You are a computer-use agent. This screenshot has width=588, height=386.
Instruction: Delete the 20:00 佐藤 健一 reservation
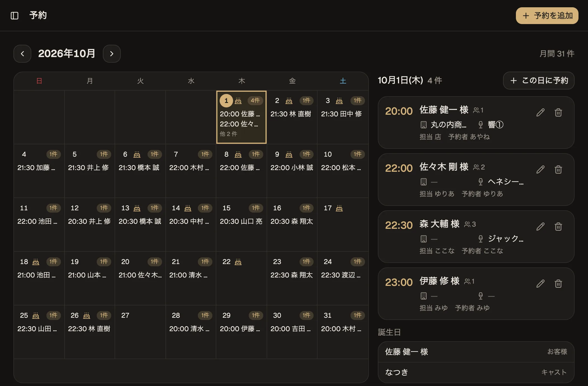(558, 112)
